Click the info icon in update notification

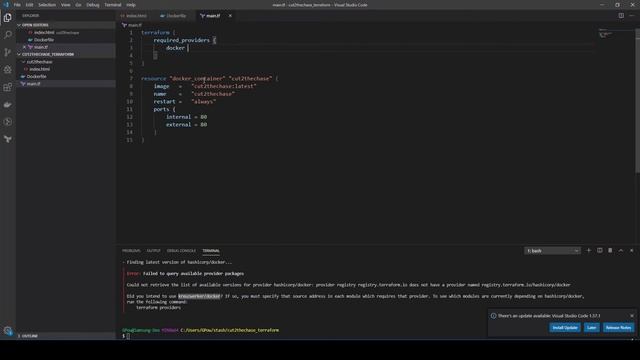coord(493,316)
